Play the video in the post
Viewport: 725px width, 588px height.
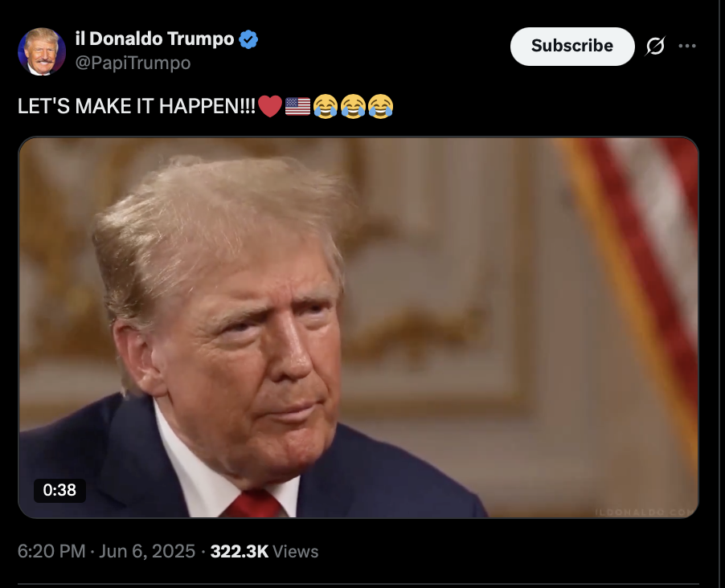point(358,327)
